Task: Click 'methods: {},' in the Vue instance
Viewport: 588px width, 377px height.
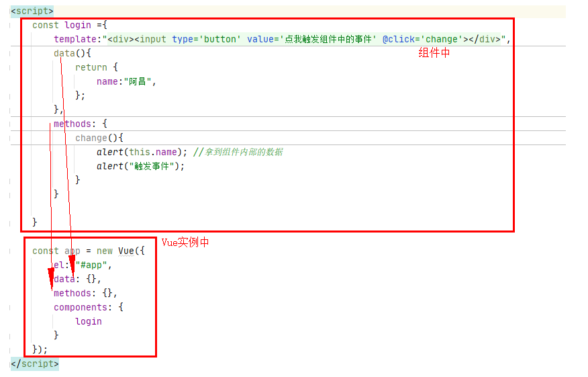Action: [x=85, y=293]
